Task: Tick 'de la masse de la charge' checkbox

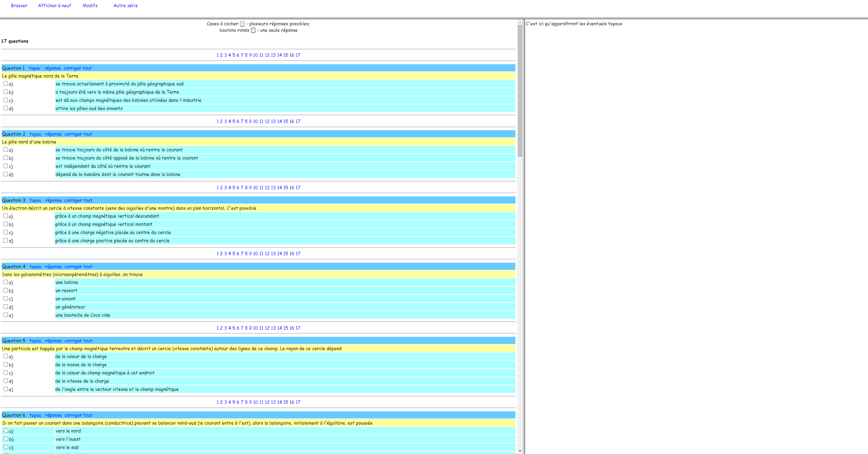Action: click(x=5, y=364)
